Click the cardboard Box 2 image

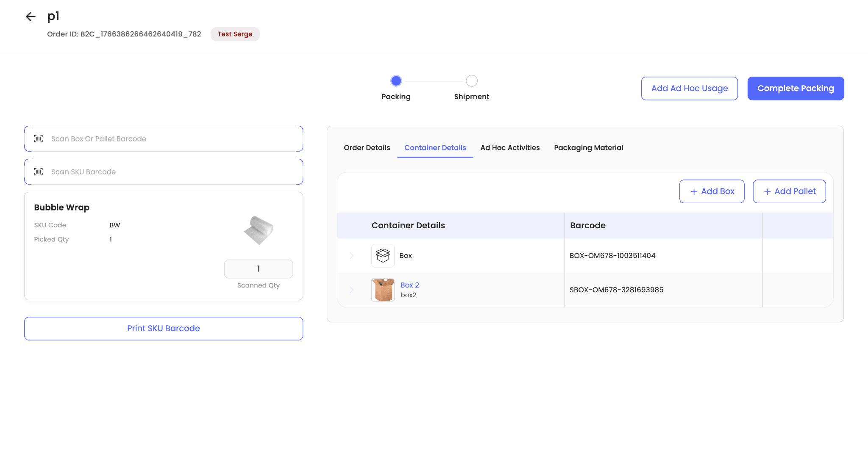click(x=383, y=290)
